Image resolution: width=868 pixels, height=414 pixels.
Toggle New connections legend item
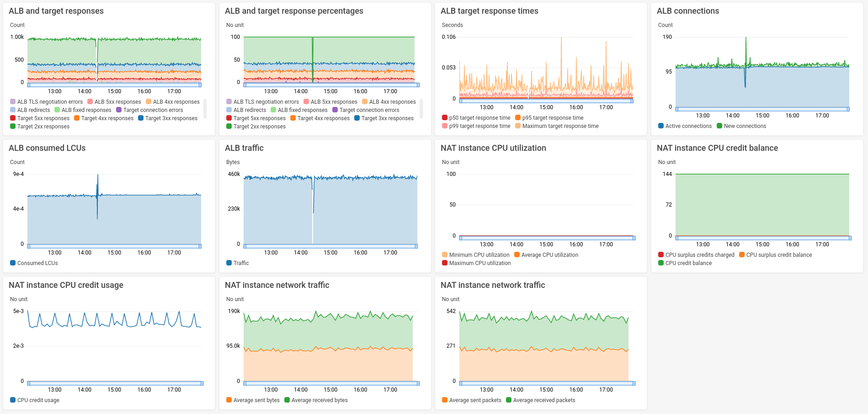click(x=741, y=126)
